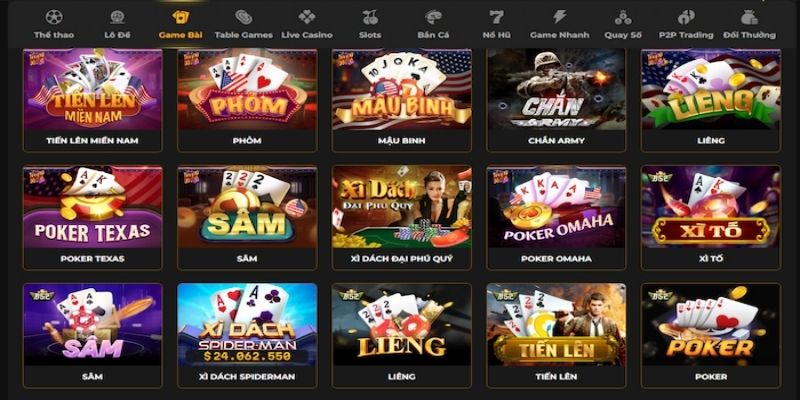Viewport: 800px width, 400px height.
Task: Switch to the Game Bài tab
Action: (181, 24)
